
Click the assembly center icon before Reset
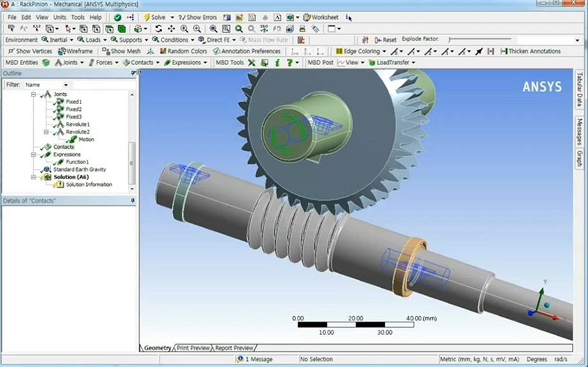coord(365,40)
